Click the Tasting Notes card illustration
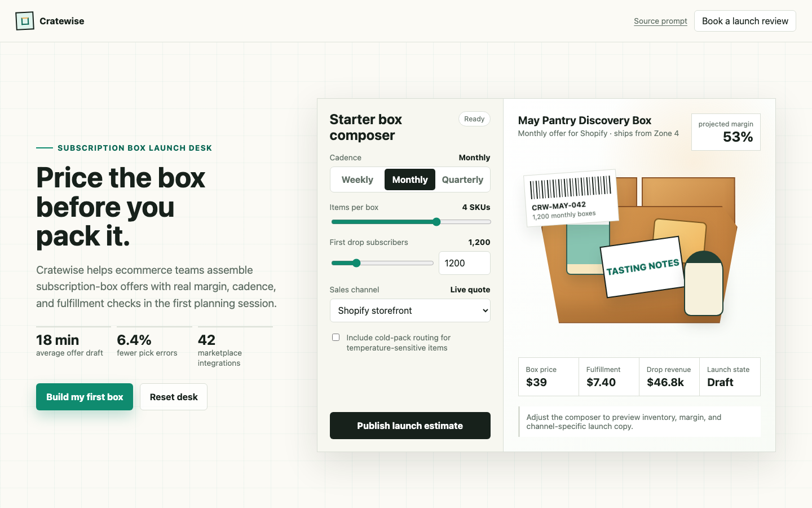The image size is (812, 508). [x=642, y=267]
